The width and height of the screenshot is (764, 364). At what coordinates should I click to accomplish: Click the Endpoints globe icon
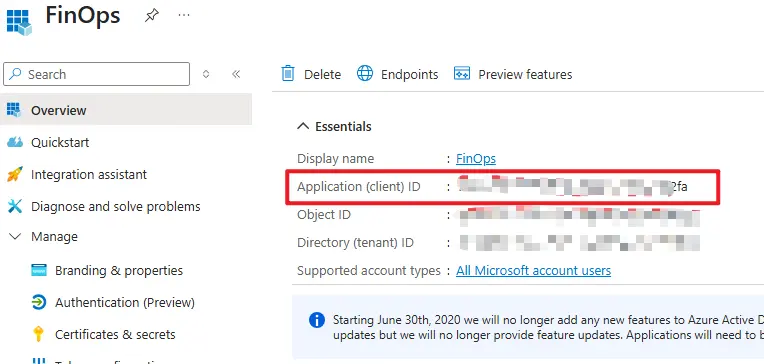[365, 74]
